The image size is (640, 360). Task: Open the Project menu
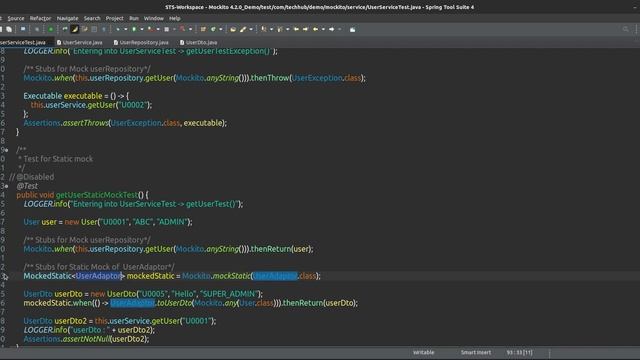click(114, 18)
